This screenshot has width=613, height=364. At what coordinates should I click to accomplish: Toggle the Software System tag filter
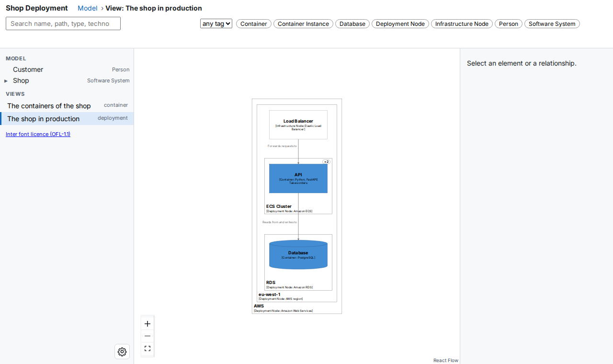[x=552, y=24]
